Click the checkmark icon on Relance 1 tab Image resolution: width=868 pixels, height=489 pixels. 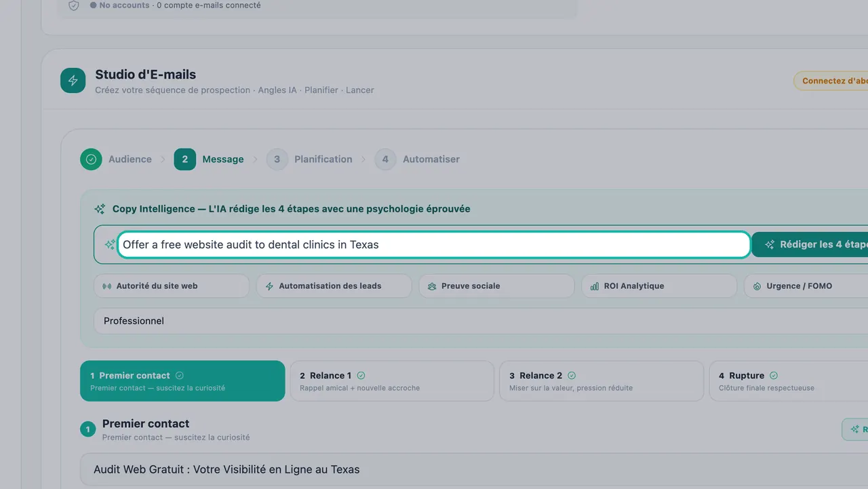click(361, 376)
